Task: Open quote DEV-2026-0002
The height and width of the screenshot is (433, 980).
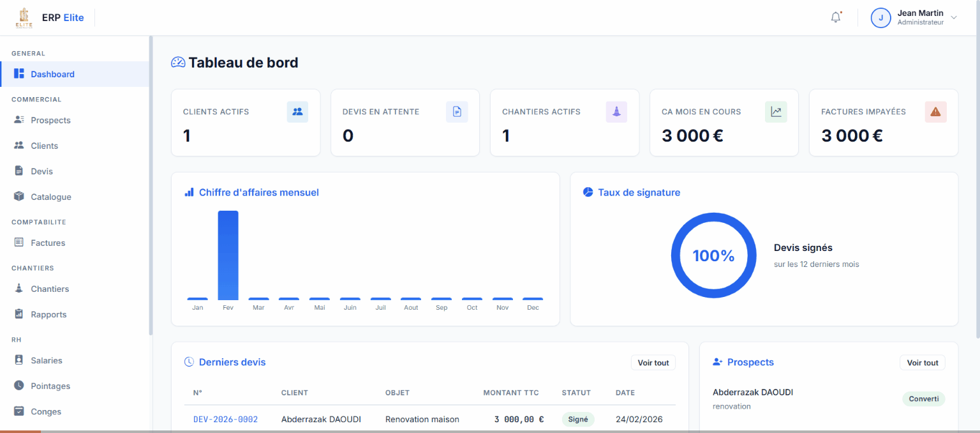Action: pos(225,419)
